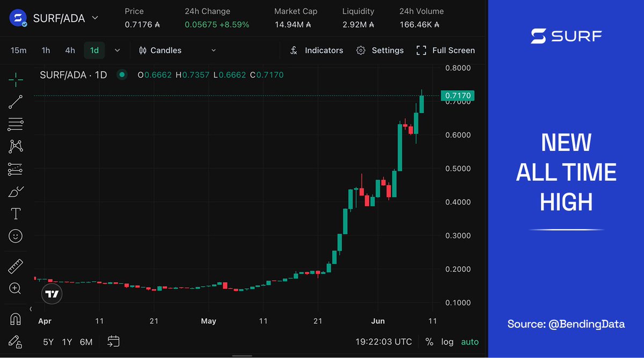The image size is (644, 358).
Task: Open the Fibonacci retracement tool
Action: click(16, 125)
